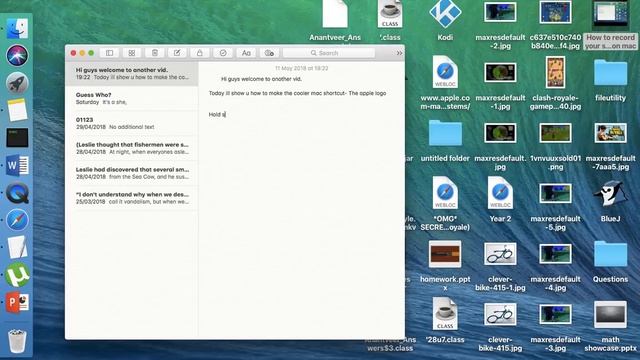Select maxresdefault-4.jpg on desktop
The height and width of the screenshot is (360, 640).
click(555, 254)
